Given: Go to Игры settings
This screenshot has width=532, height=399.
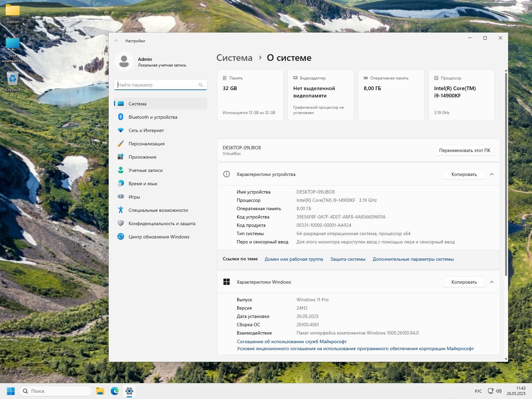Looking at the screenshot, I should [x=161, y=197].
